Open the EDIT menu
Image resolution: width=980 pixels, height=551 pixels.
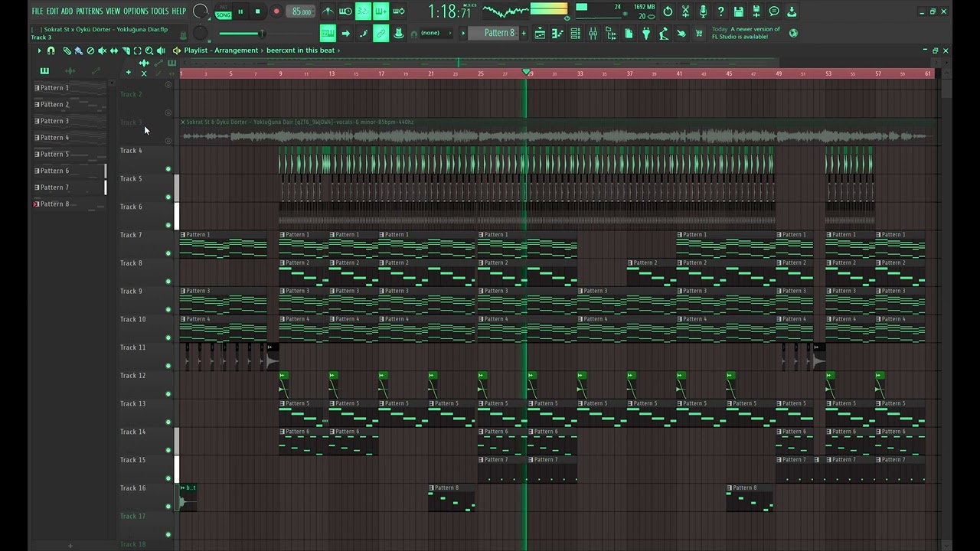tap(52, 11)
